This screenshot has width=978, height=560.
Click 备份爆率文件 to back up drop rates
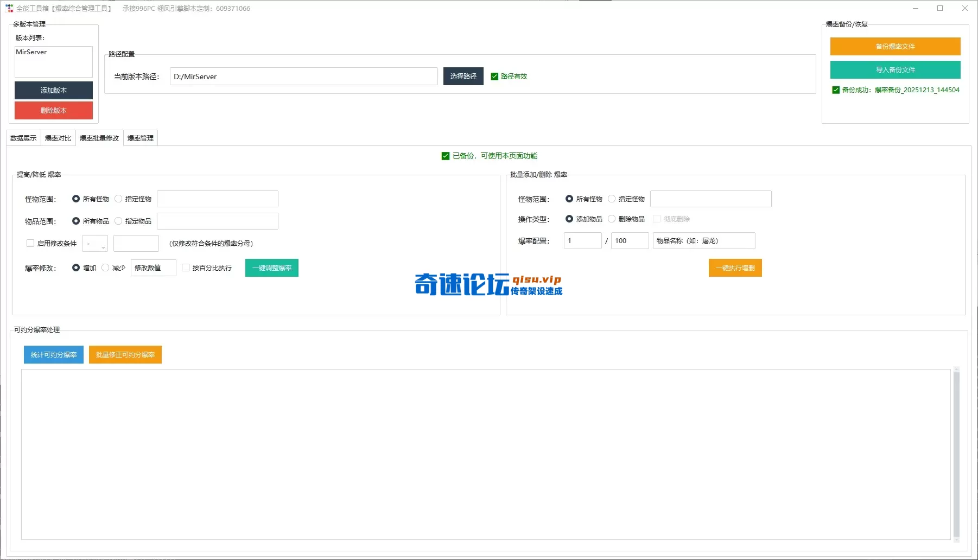895,47
